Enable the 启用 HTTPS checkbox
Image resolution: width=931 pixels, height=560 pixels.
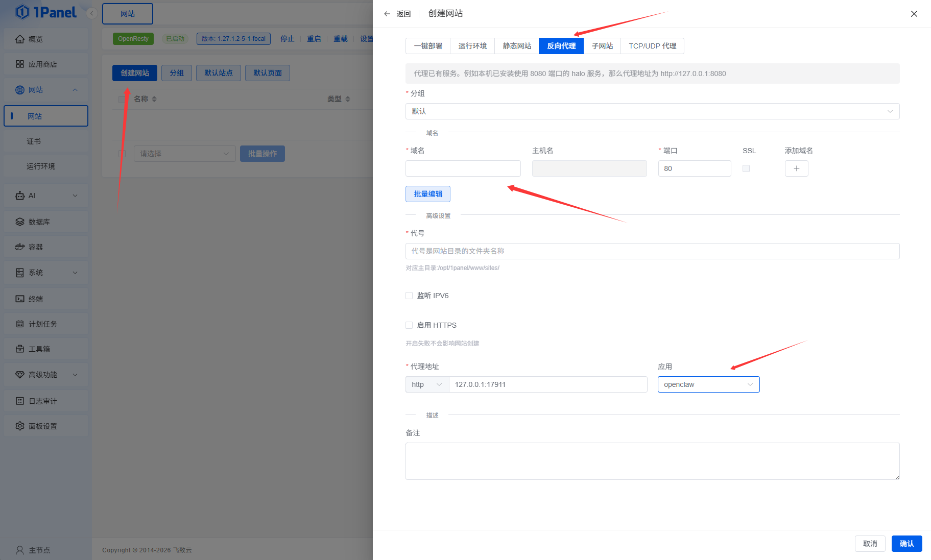coord(409,325)
